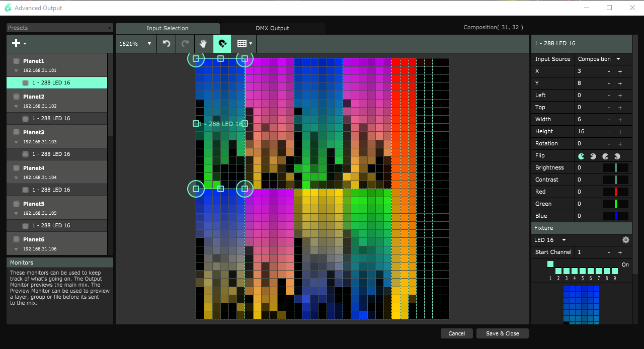Toggle the magnet snapping tool

click(222, 44)
